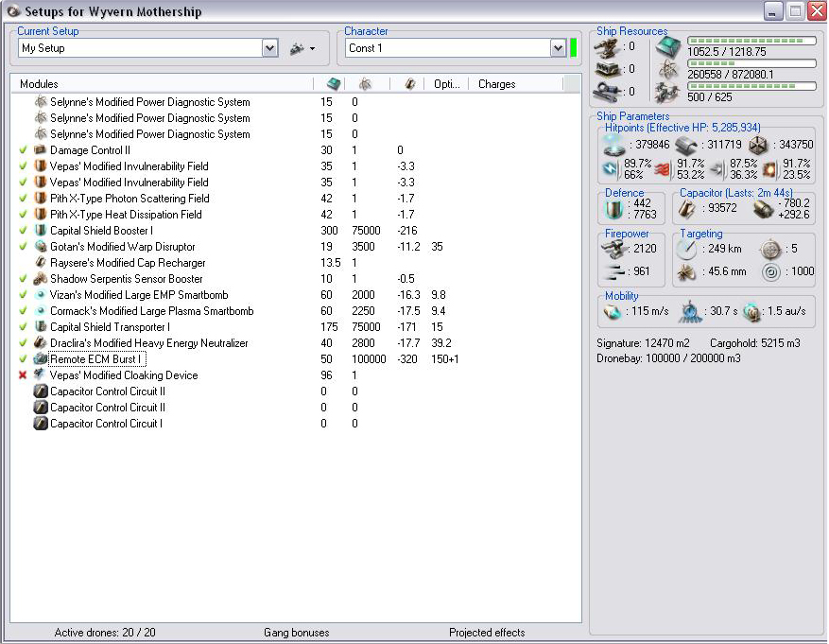Click the drone bandwidth icon beside 500 / 625

point(667,93)
